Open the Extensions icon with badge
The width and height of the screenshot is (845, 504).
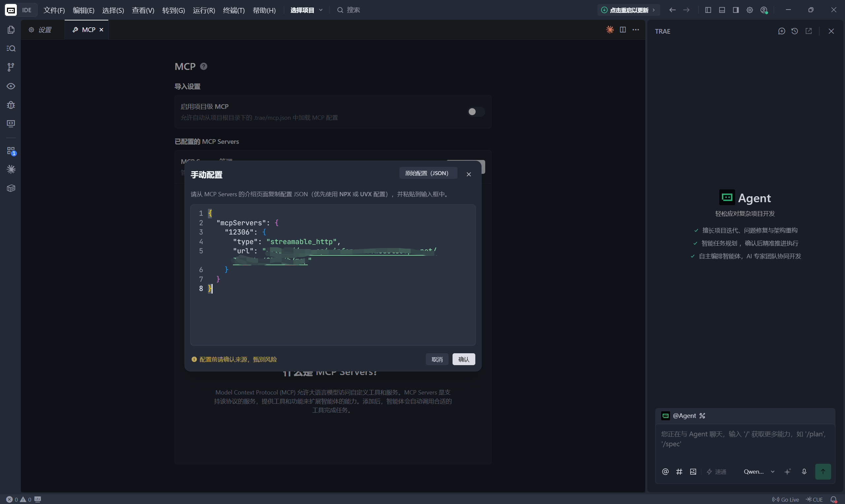pos(11,151)
